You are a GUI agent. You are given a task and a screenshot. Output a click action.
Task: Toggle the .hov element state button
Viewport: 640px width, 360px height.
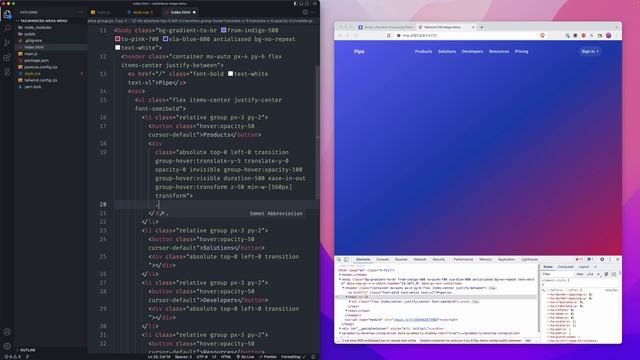(580, 274)
